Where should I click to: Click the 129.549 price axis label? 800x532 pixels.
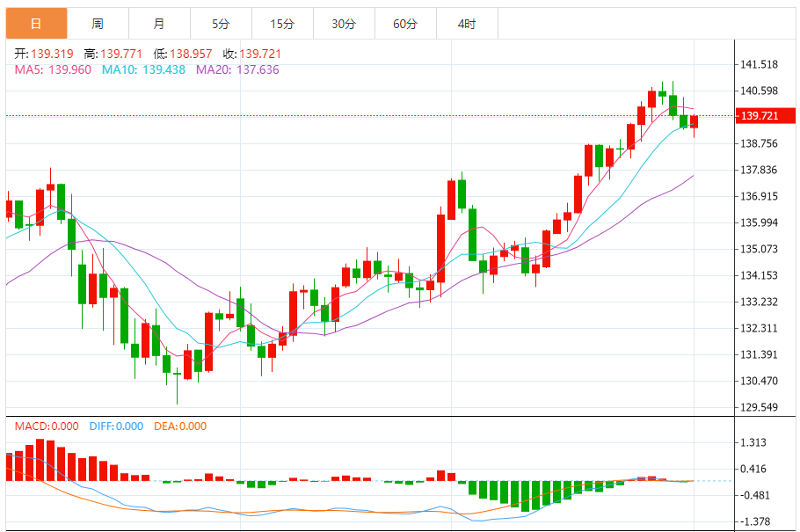(x=760, y=407)
